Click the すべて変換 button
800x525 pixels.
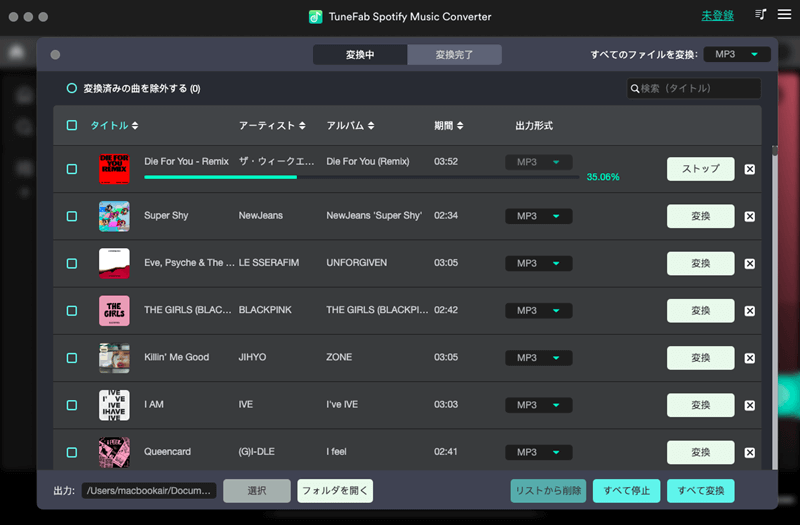click(x=701, y=491)
